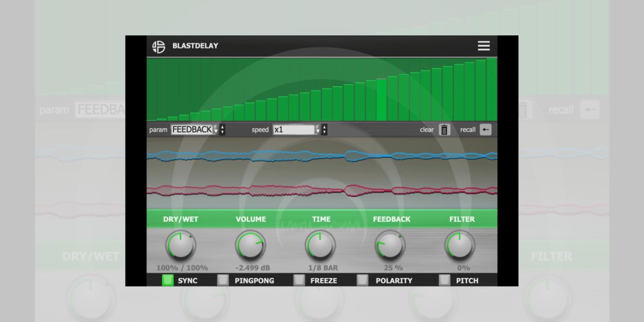Click the red waveform display
Screen dimensions: 644x322
coord(322,190)
